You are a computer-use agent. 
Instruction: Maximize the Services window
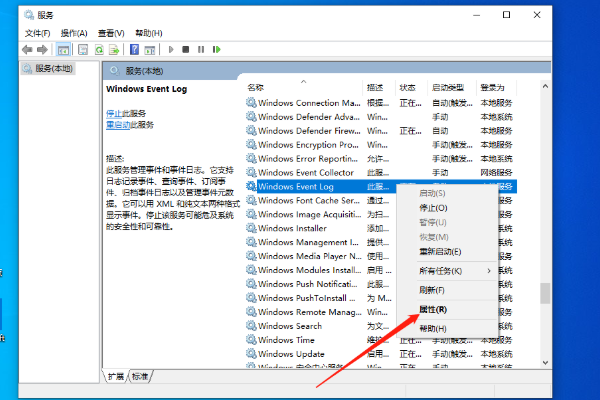506,15
